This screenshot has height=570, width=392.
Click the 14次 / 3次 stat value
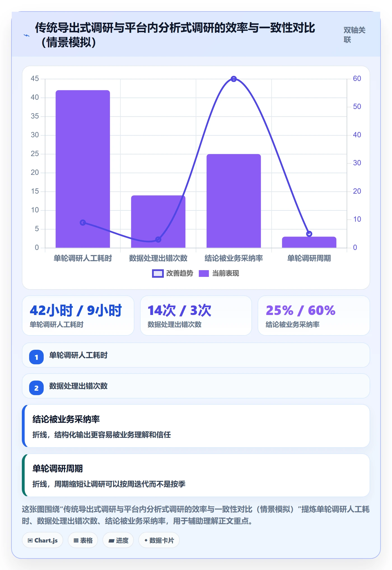[179, 311]
